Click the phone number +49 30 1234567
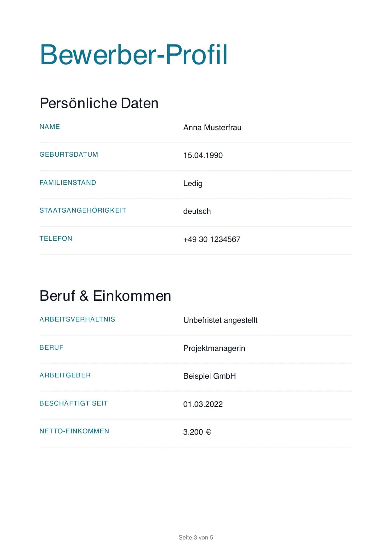 [x=212, y=239]
